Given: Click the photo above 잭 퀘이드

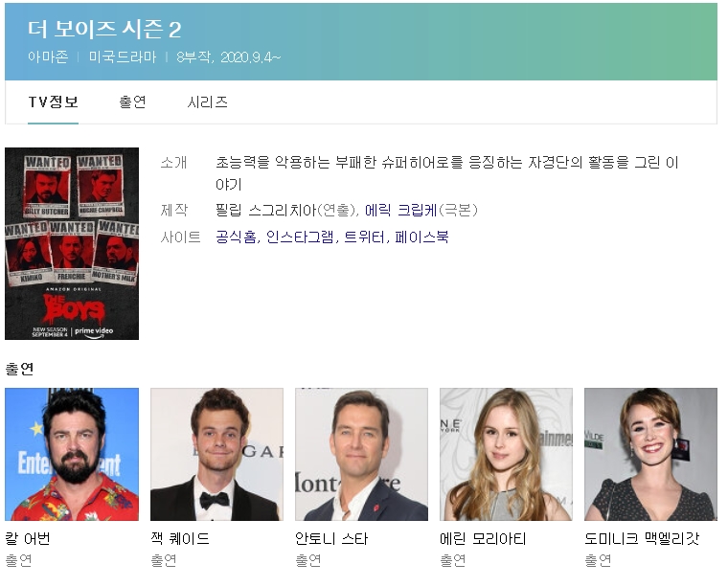Looking at the screenshot, I should click(216, 454).
